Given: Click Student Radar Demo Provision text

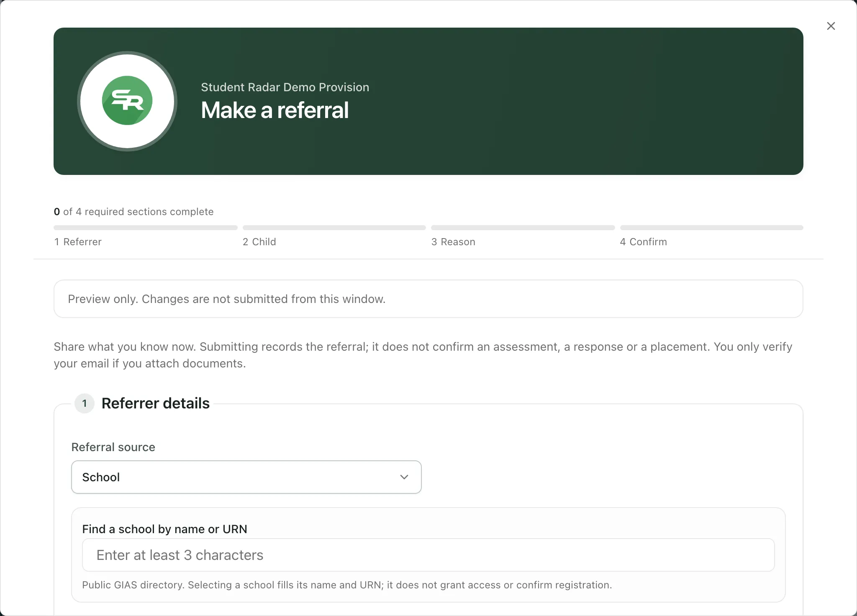Looking at the screenshot, I should pos(285,87).
